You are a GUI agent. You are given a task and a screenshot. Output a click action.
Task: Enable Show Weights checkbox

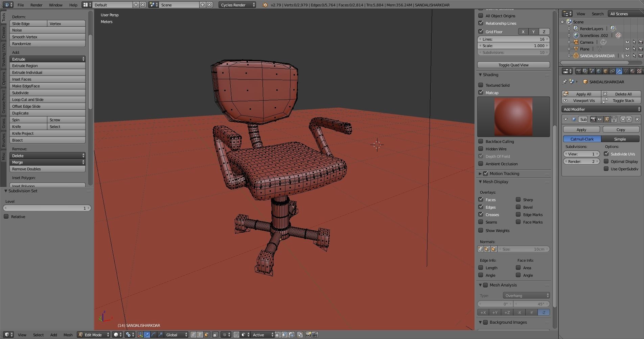point(481,230)
